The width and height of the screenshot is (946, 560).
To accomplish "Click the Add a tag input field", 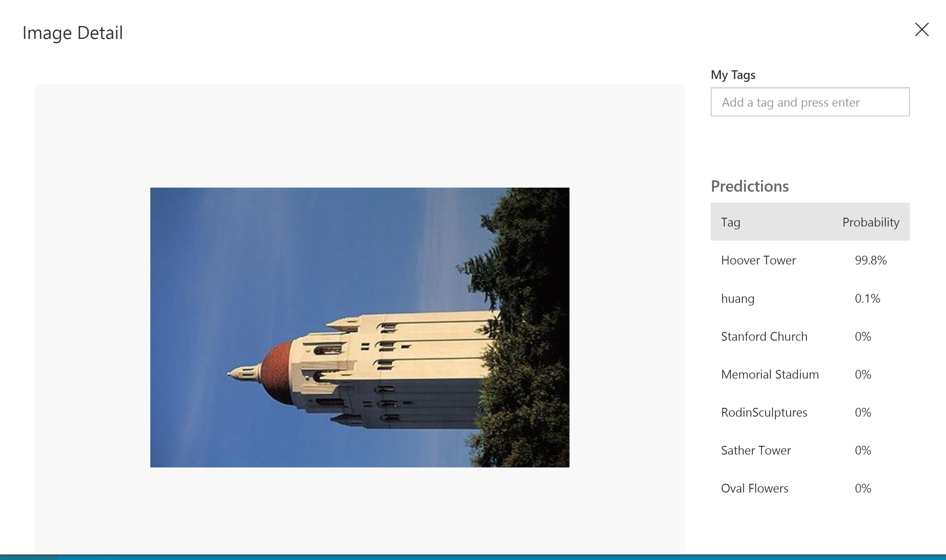I will coord(810,102).
